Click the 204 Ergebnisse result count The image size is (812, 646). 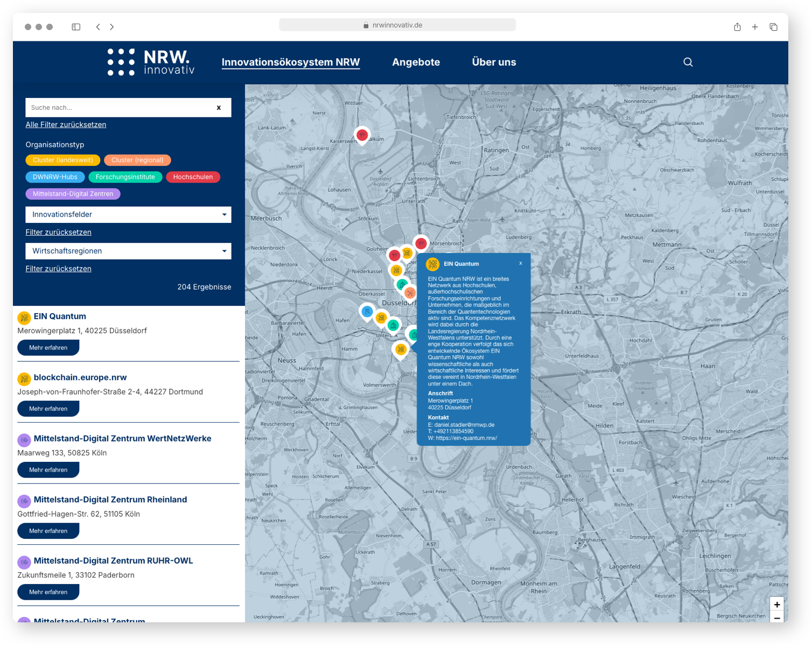pos(204,287)
